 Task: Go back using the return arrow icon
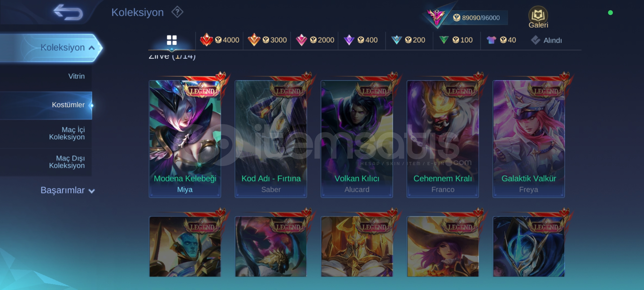68,12
